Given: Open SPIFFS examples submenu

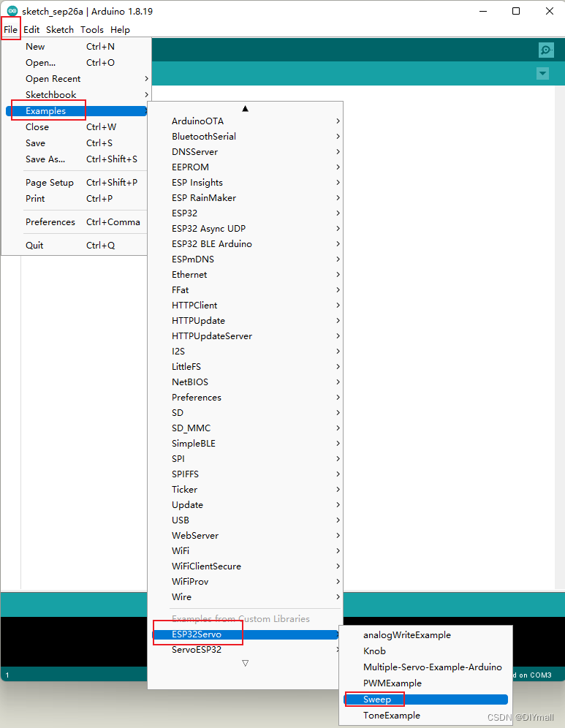Looking at the screenshot, I should pyautogui.click(x=246, y=474).
